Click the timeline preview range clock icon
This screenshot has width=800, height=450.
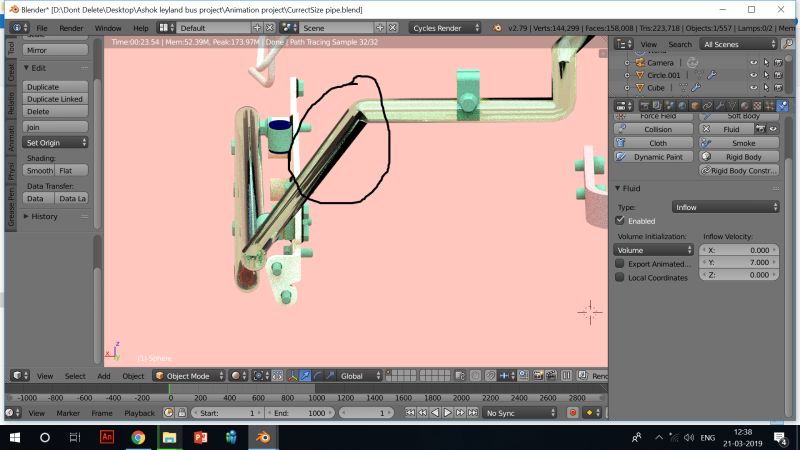tap(169, 413)
